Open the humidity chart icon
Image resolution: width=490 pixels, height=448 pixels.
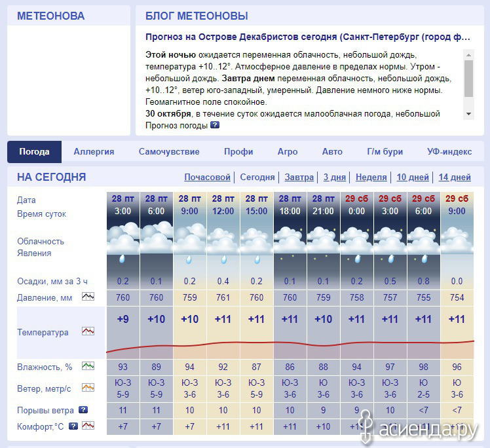pyautogui.click(x=88, y=365)
